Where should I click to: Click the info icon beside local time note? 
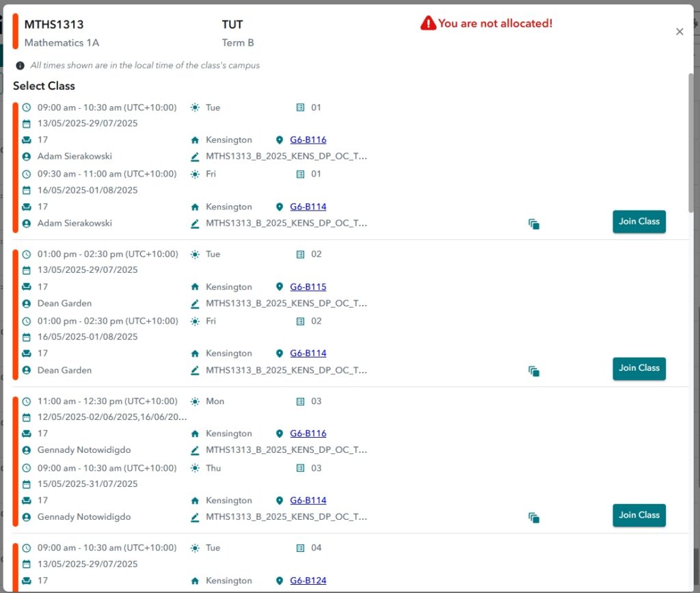[x=21, y=66]
